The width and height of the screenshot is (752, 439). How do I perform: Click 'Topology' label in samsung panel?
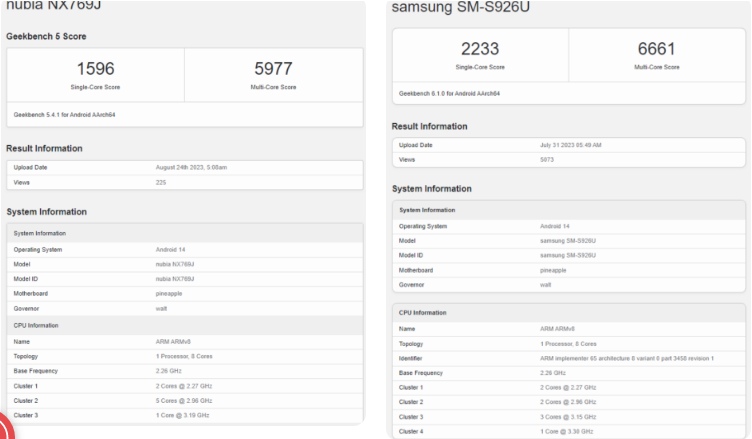coord(411,344)
